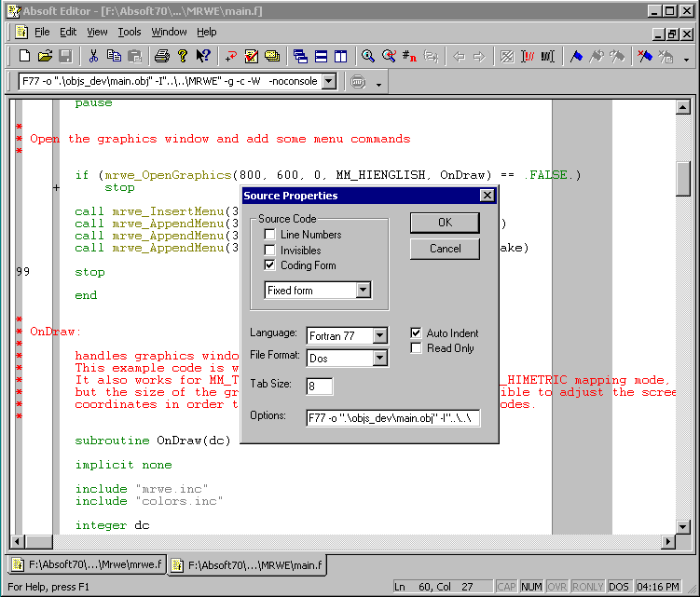
Task: Click the Find magnifier icon
Action: [x=368, y=56]
